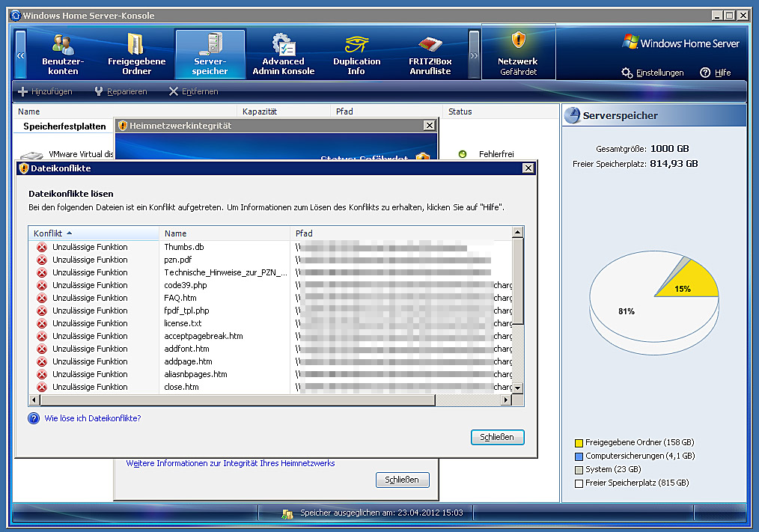Viewport: 759px width, 532px height.
Task: Click the horizontal scroll left arrow
Action: click(34, 400)
